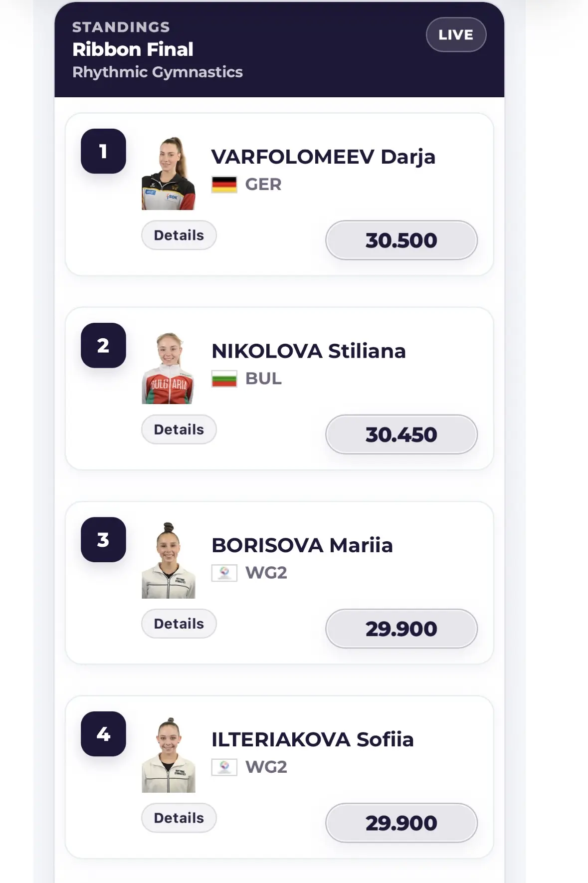
Task: Click the WG2 flag next to Borisova
Action: point(224,573)
